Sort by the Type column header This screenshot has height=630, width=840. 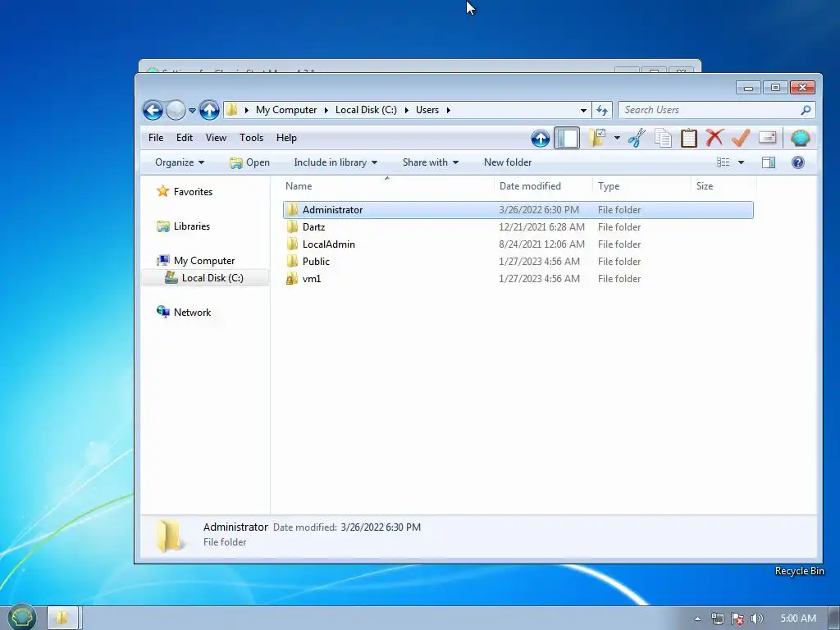pyautogui.click(x=641, y=186)
